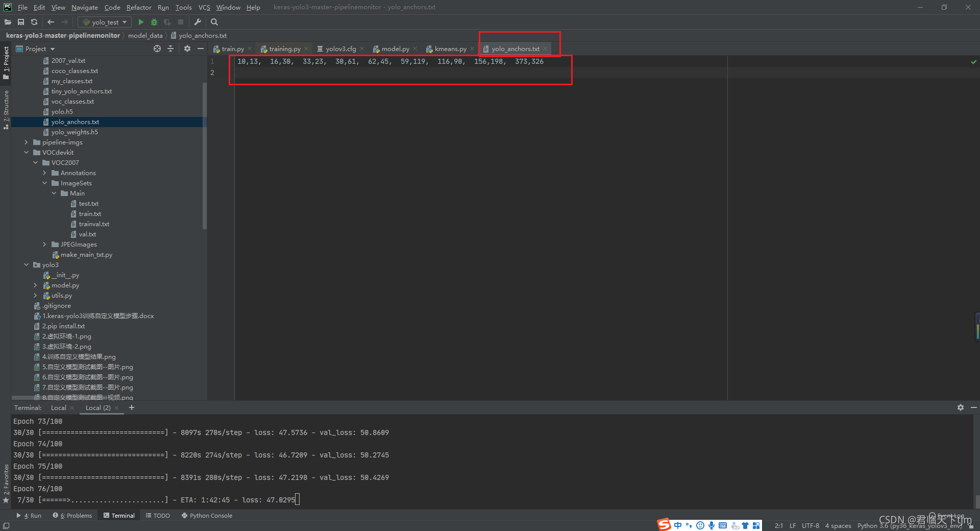Navigate Back using the left arrow
980x531 pixels.
pyautogui.click(x=51, y=22)
